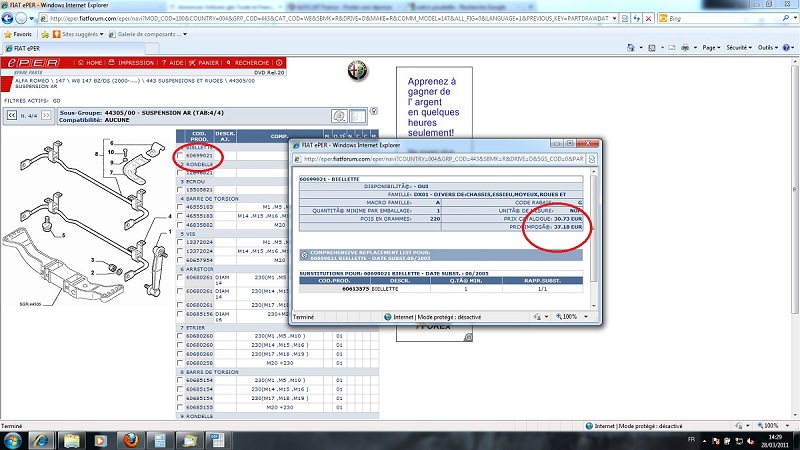Click the IE Home page icon
The image size is (800, 450).
tap(631, 47)
